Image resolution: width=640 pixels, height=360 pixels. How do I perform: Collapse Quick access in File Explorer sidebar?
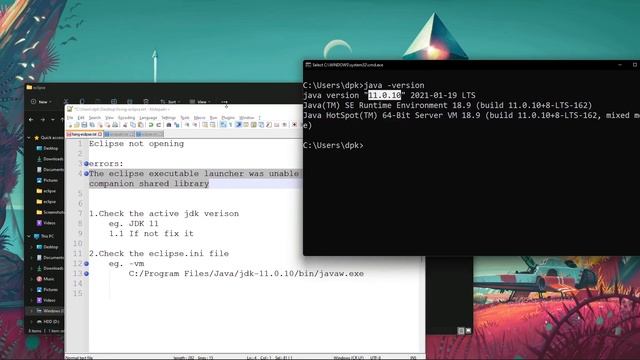tap(29, 138)
